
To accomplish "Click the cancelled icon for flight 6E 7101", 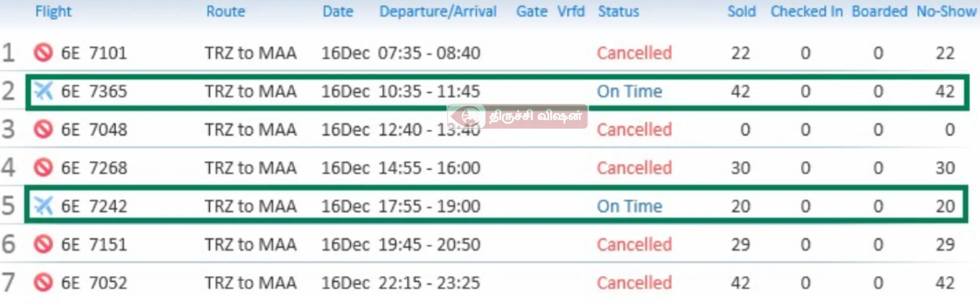I will pos(43,53).
